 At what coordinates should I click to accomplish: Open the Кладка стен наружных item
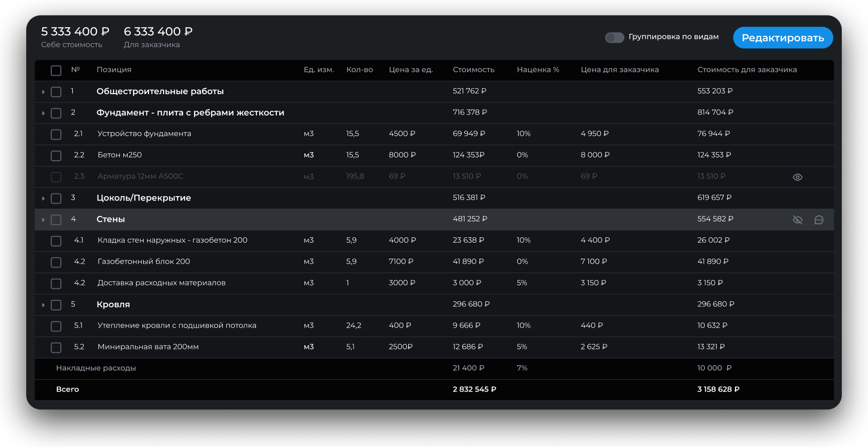coord(172,240)
